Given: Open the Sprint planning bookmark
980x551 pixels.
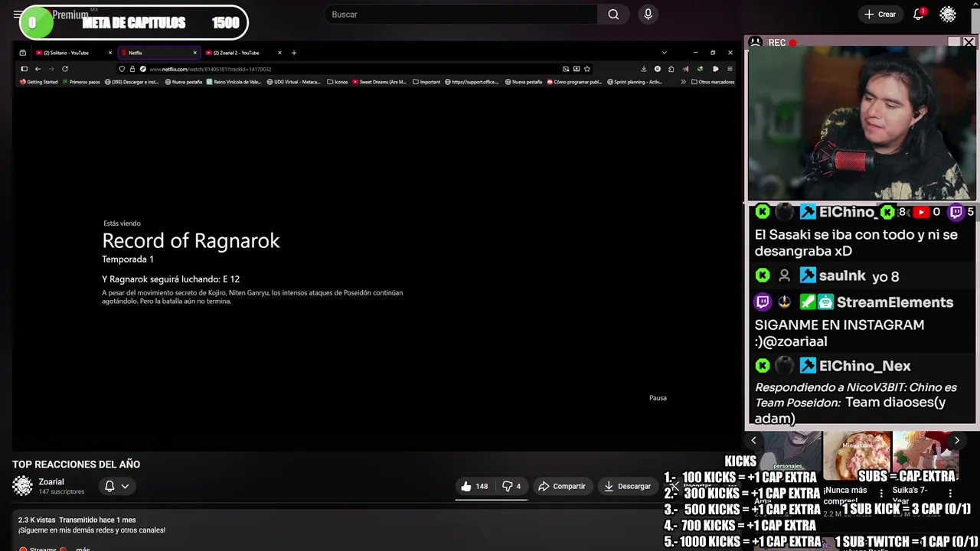Looking at the screenshot, I should coord(635,82).
